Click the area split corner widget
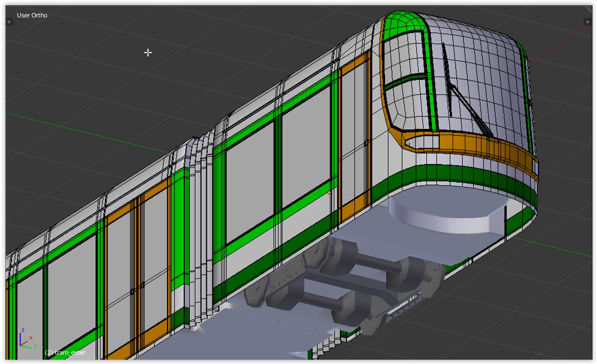This screenshot has height=364, width=597. click(589, 8)
